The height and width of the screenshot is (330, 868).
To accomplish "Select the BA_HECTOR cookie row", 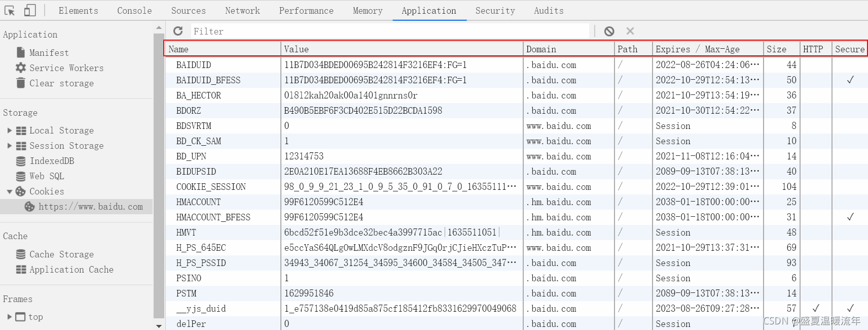I will [x=517, y=95].
